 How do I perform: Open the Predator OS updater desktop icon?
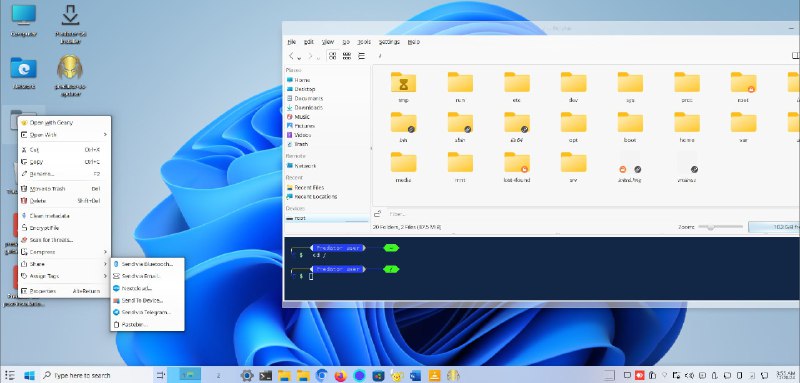coord(69,75)
